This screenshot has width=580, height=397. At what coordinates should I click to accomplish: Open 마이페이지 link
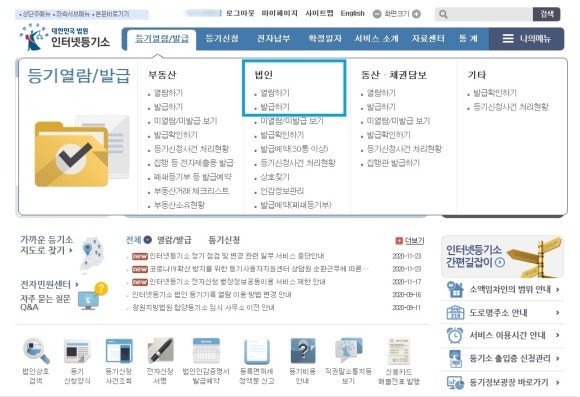279,13
